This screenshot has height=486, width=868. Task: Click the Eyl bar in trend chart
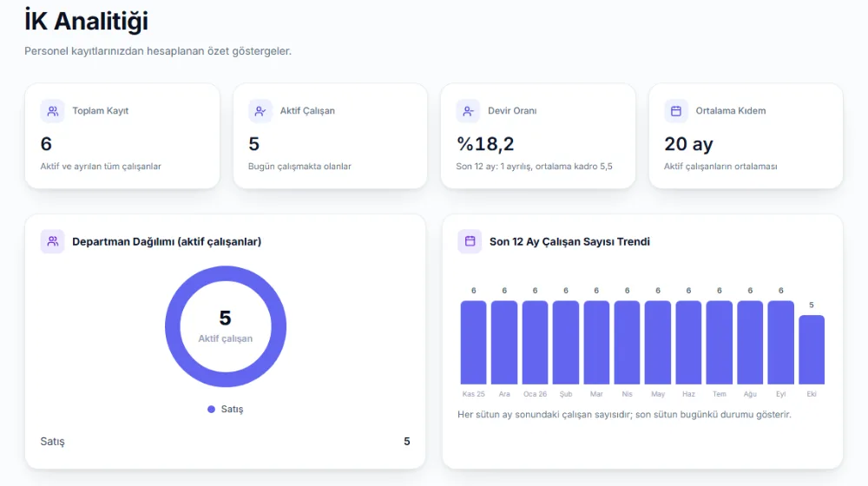pos(780,343)
